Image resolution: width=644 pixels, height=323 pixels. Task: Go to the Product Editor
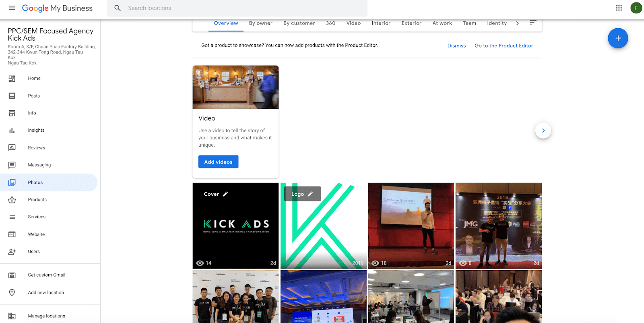(504, 46)
